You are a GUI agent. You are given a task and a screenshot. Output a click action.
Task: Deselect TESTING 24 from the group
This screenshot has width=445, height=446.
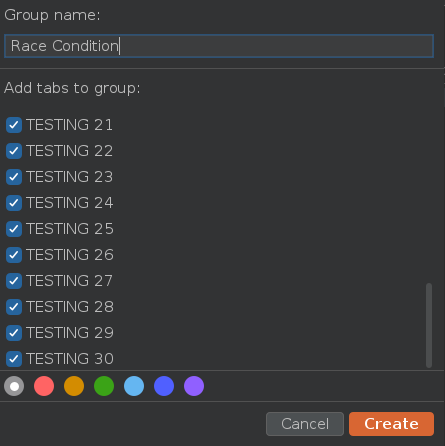14,203
